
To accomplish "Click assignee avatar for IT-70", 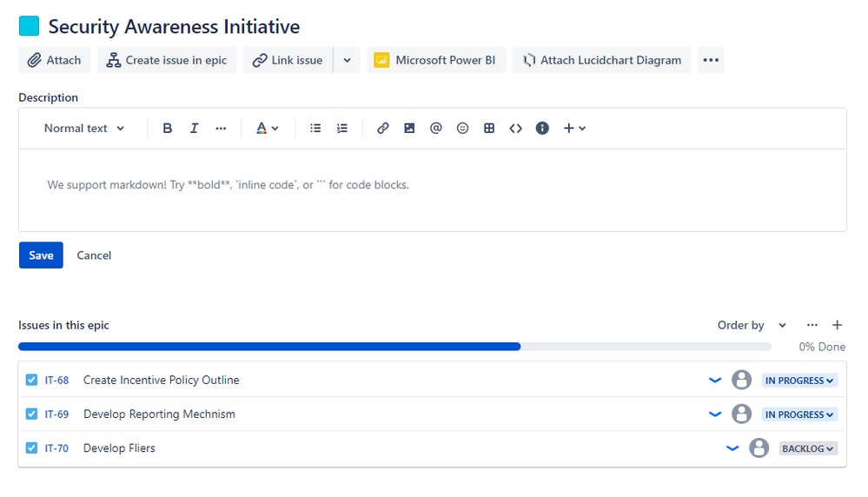I will coord(759,447).
